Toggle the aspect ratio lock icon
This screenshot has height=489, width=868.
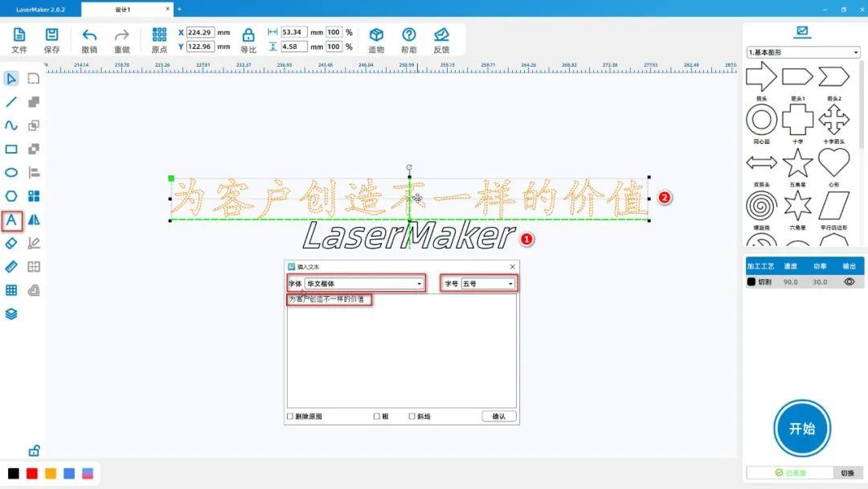248,35
